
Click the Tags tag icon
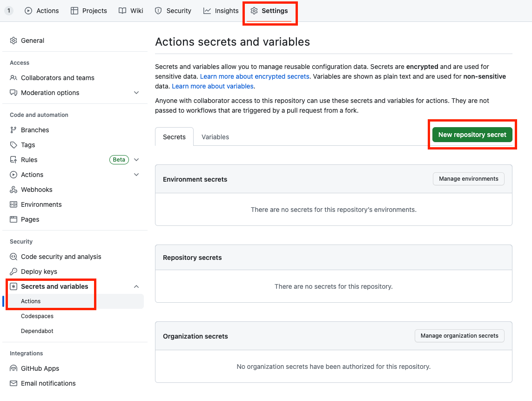tap(13, 145)
